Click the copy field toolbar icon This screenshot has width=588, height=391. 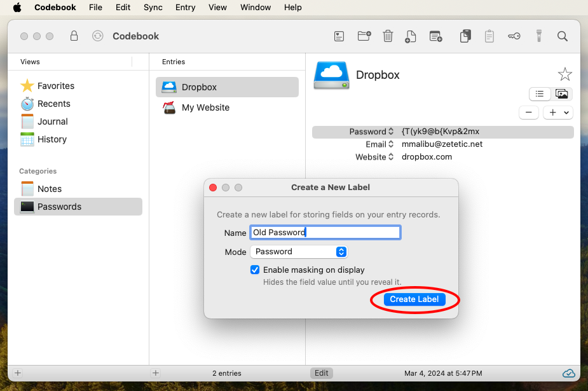pos(465,36)
